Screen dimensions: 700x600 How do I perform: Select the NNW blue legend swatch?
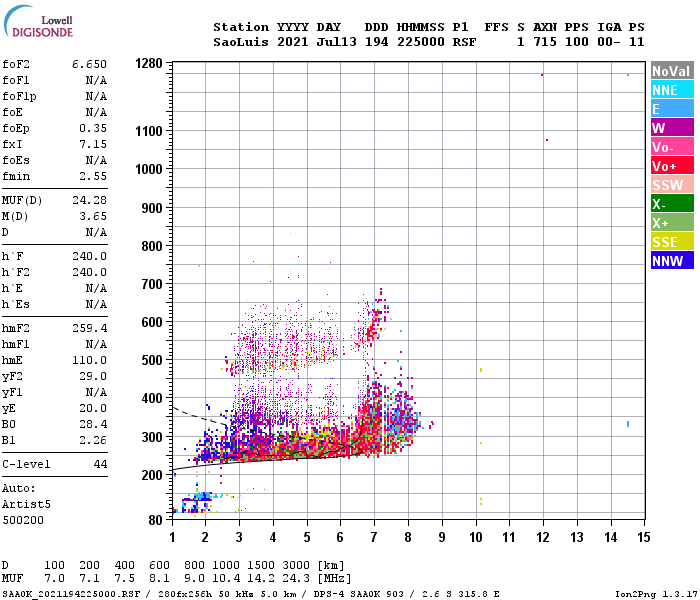[672, 261]
